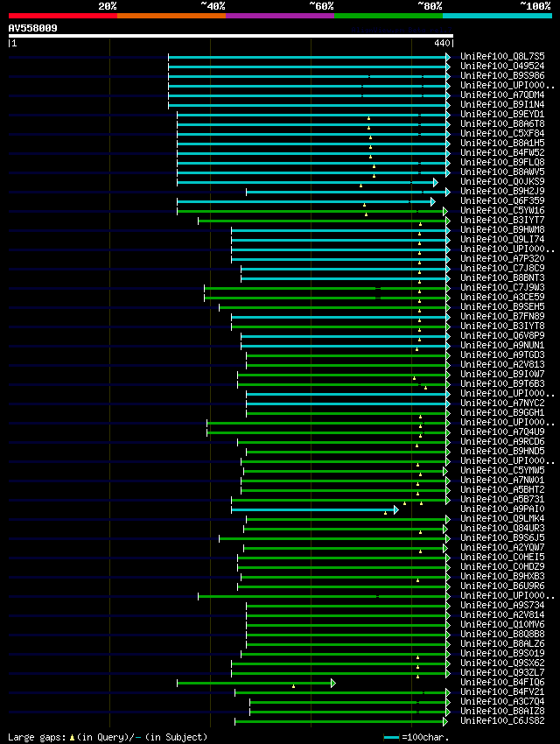Image resolution: width=560 pixels, height=744 pixels.
Task: Click the green ~80% identity legend segment
Action: point(388,16)
